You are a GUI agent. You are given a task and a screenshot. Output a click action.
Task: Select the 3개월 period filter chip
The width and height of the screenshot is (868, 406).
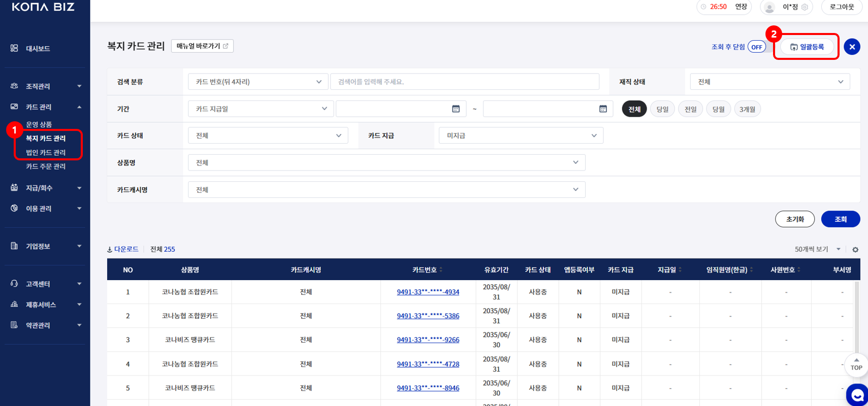click(x=747, y=109)
